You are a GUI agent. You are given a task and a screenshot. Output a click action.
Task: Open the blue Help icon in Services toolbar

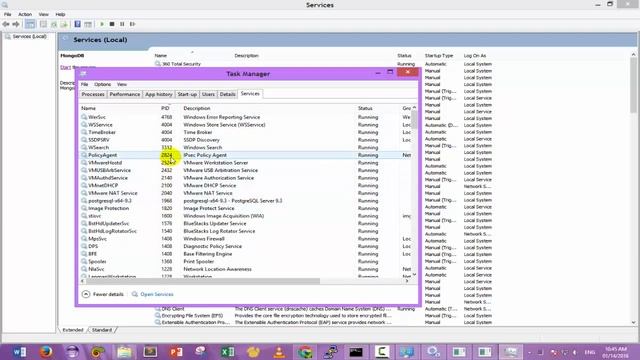tap(78, 24)
